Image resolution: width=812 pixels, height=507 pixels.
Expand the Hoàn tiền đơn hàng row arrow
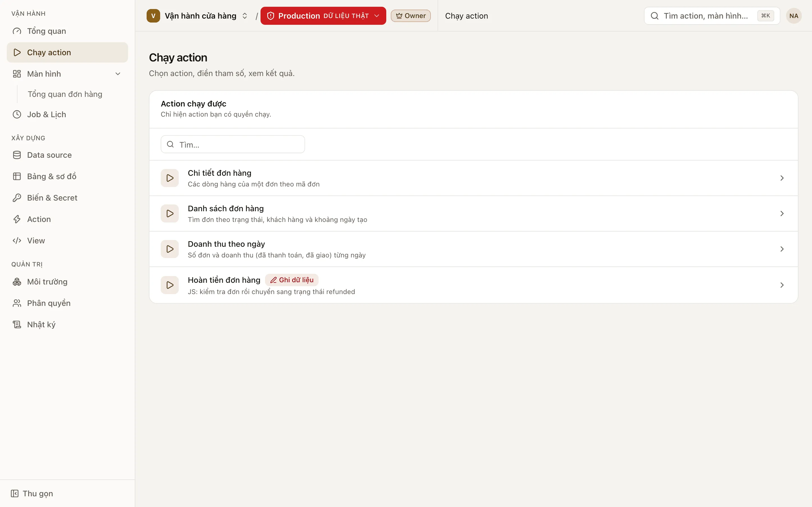tap(782, 285)
